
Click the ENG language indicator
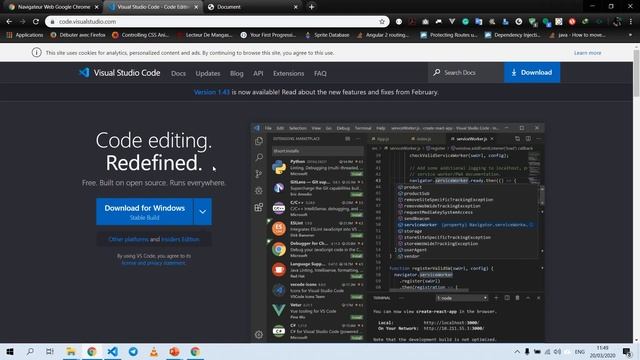pyautogui.click(x=579, y=352)
